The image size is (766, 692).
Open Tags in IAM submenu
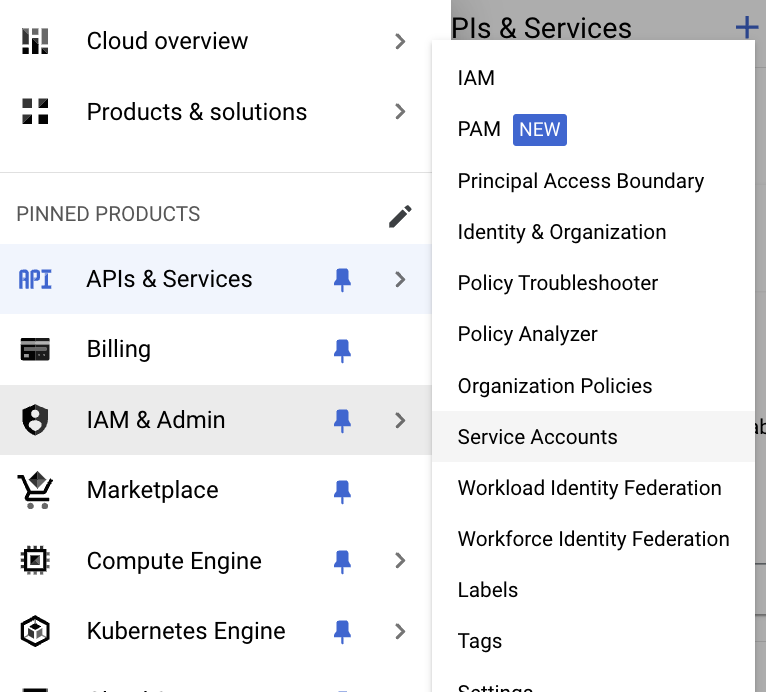click(594, 641)
